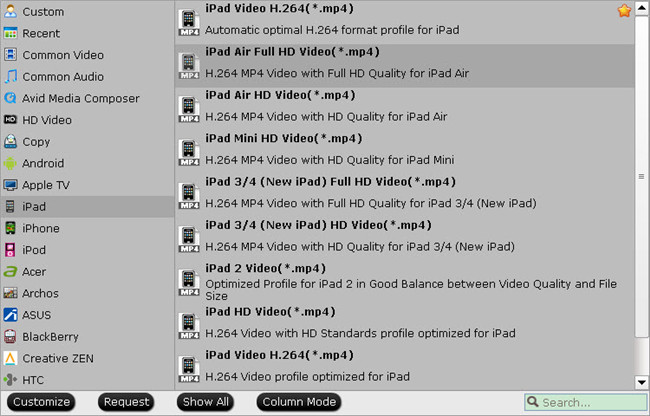
Task: Select the iPhone category label
Action: 41,228
